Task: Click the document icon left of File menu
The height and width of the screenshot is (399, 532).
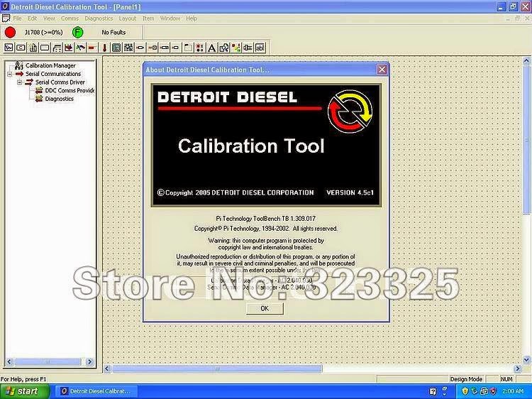Action: 6,18
